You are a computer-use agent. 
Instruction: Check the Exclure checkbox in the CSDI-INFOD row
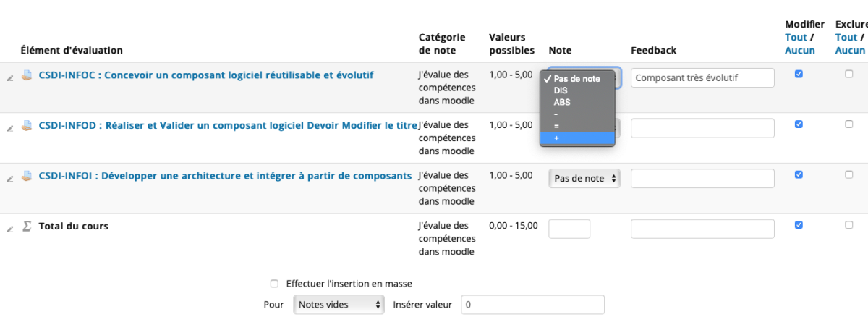[x=849, y=124]
